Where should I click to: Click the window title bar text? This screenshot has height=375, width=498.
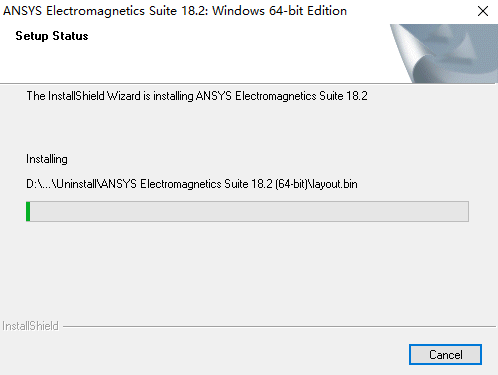(175, 11)
